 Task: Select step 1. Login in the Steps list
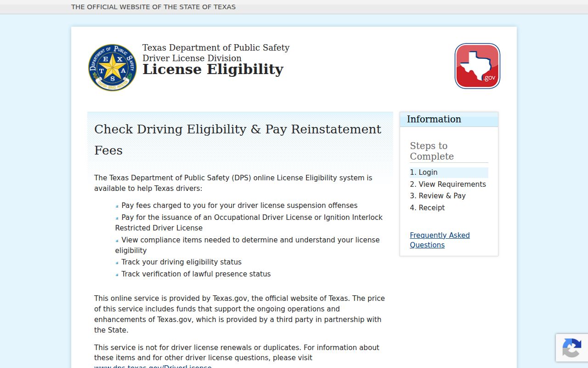(449, 172)
